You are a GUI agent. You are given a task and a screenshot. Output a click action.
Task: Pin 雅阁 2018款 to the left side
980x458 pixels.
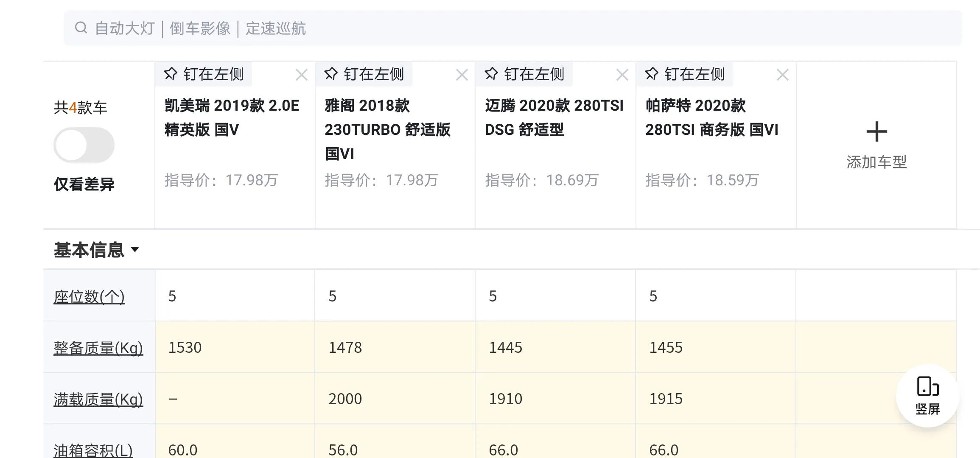[364, 74]
